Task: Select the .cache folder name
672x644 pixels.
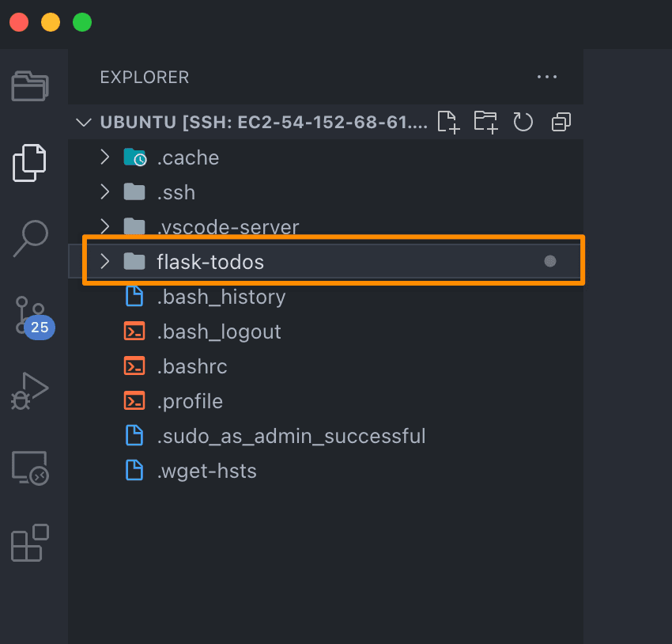Action: 187,157
